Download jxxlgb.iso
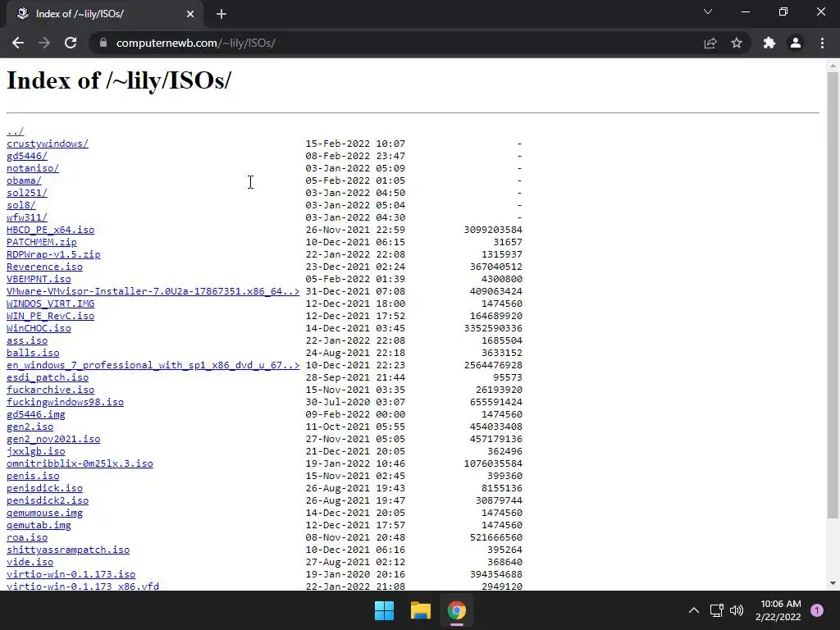Screen dimensions: 840x630 tap(35, 452)
